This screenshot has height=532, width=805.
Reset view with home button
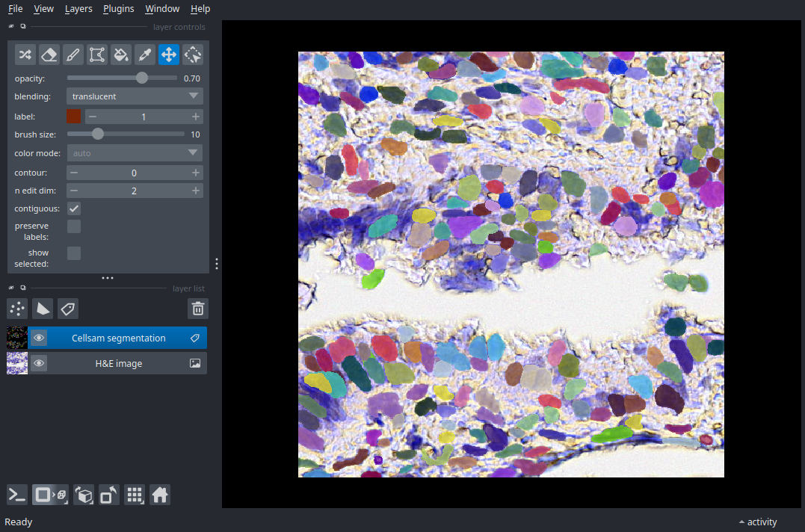[160, 495]
